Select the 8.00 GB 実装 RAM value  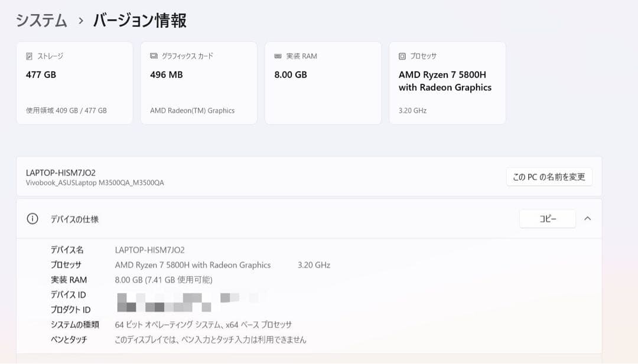tap(289, 74)
